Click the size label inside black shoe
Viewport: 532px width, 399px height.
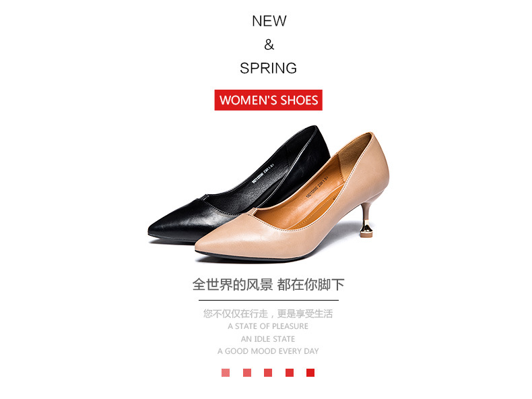[263, 174]
